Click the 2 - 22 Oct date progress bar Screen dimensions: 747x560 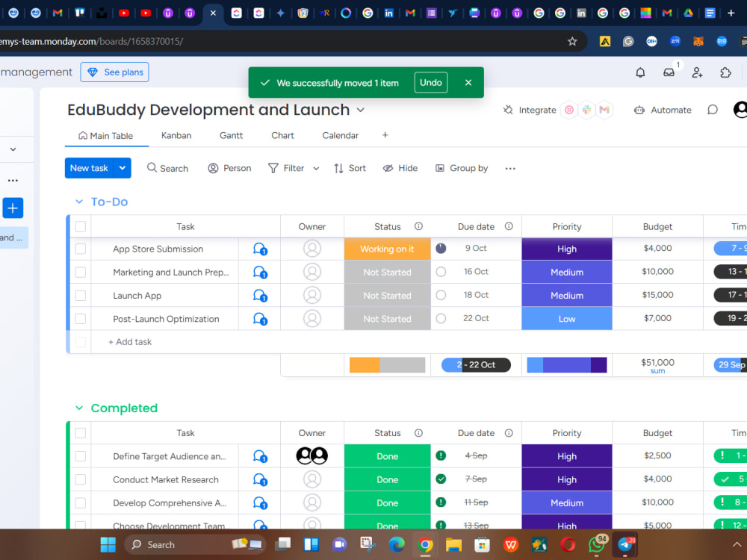pos(476,365)
